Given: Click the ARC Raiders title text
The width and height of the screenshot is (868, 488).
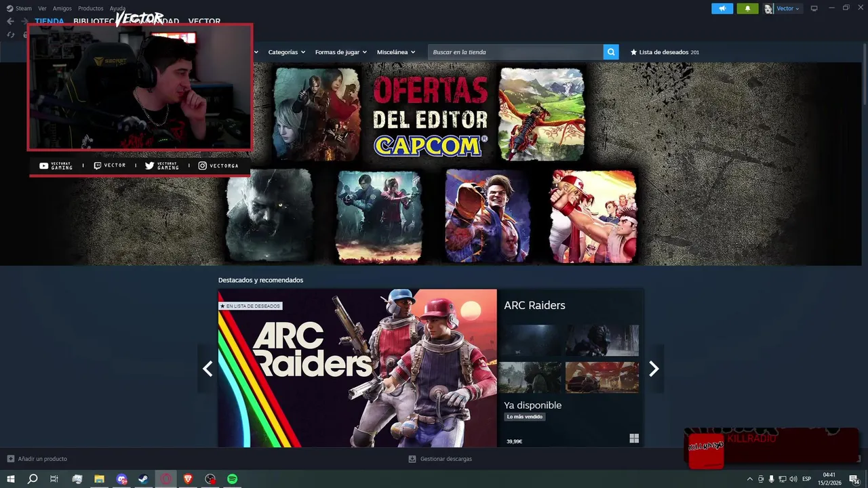Looking at the screenshot, I should [534, 305].
